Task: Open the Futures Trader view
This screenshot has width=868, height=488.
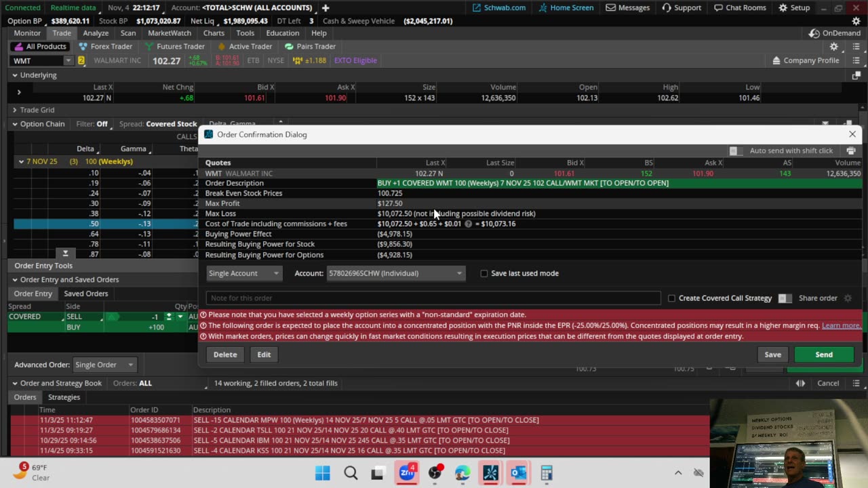Action: coord(174,46)
